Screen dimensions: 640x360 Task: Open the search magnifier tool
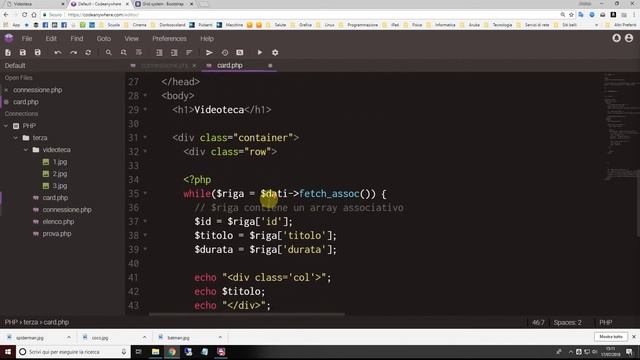tap(109, 53)
